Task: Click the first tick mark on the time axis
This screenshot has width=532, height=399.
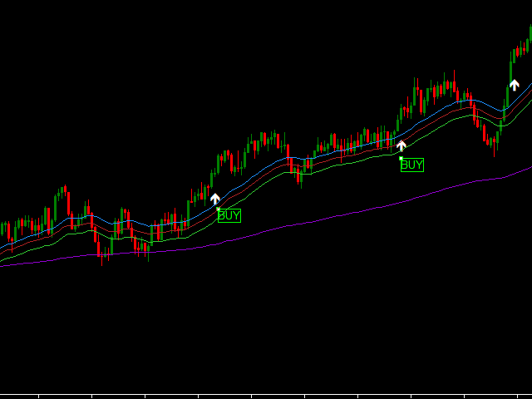Action: (38, 396)
